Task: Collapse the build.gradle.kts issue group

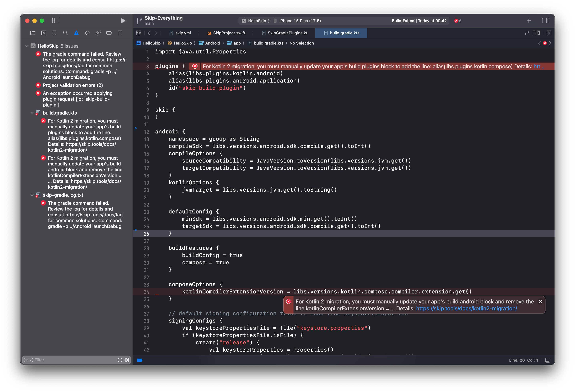Action: pyautogui.click(x=32, y=113)
